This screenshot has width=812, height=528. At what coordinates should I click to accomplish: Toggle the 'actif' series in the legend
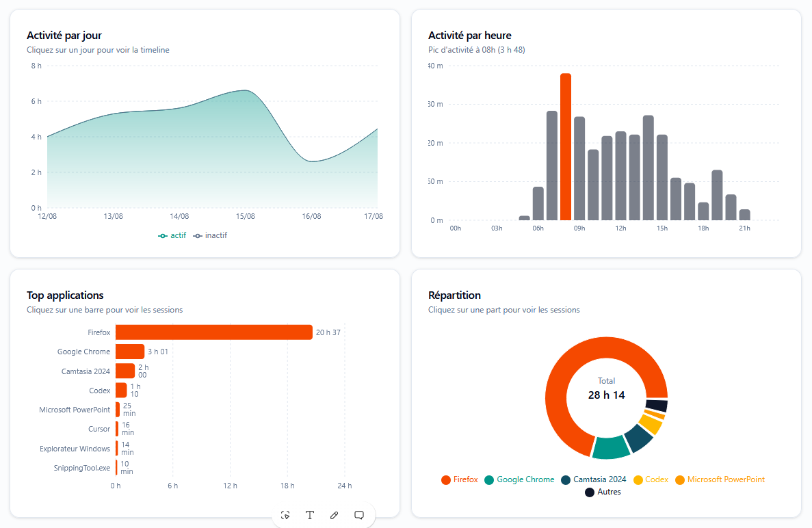click(172, 235)
